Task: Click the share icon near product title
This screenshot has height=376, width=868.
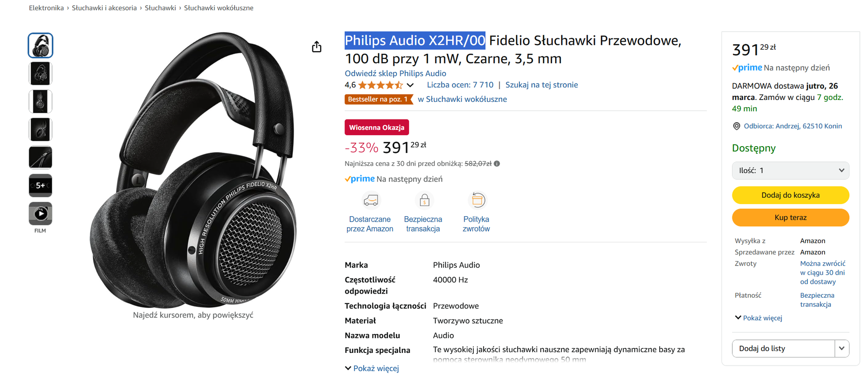Action: (317, 47)
